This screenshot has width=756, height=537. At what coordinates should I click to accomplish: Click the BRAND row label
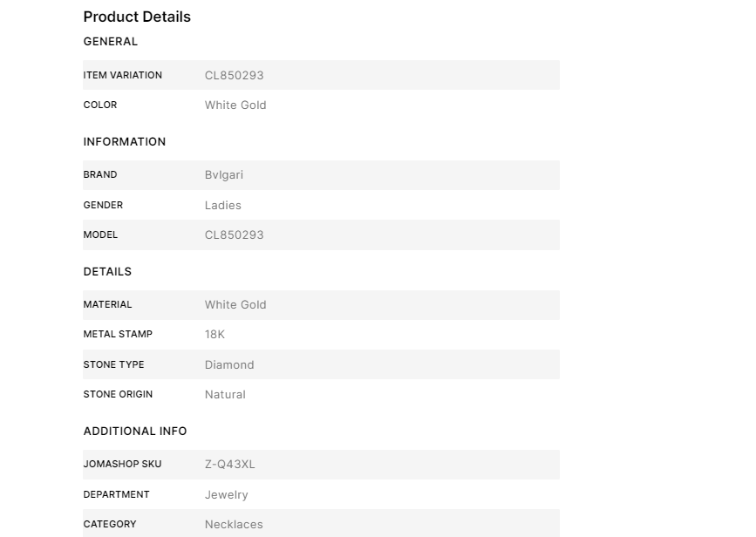point(100,175)
